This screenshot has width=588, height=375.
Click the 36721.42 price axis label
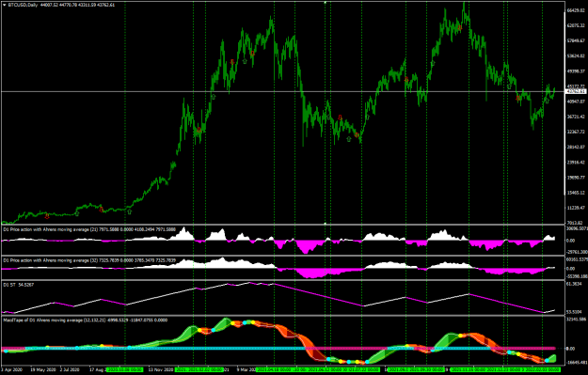tap(577, 117)
